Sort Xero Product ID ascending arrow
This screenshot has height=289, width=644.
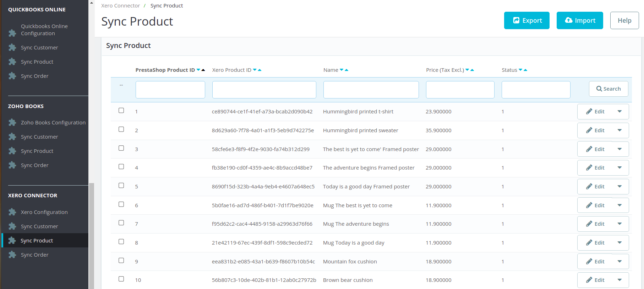click(x=260, y=70)
